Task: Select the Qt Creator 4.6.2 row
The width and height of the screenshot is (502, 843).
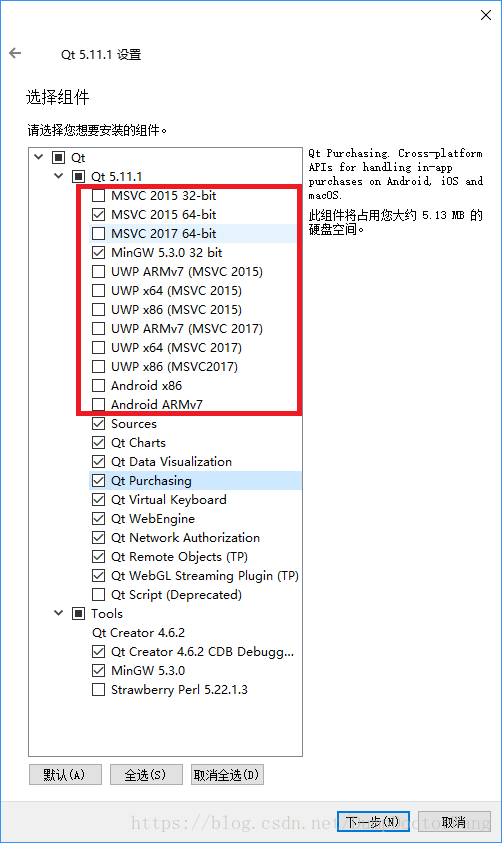Action: point(138,633)
